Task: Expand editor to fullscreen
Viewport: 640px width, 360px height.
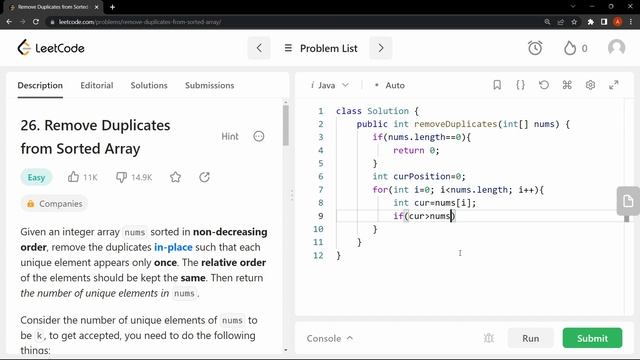Action: tap(613, 85)
